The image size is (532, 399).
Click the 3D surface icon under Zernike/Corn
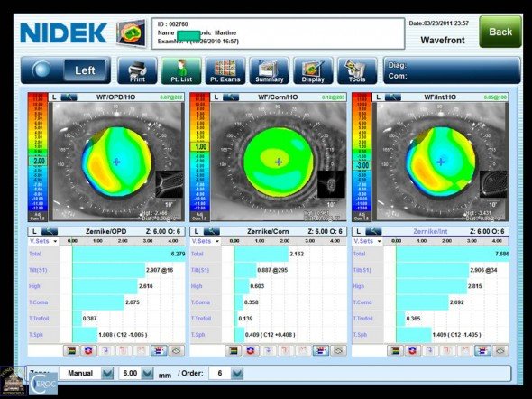pyautogui.click(x=338, y=350)
